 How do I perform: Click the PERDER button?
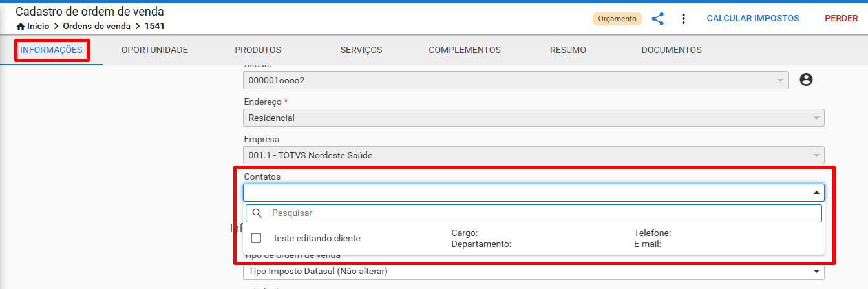(x=842, y=18)
